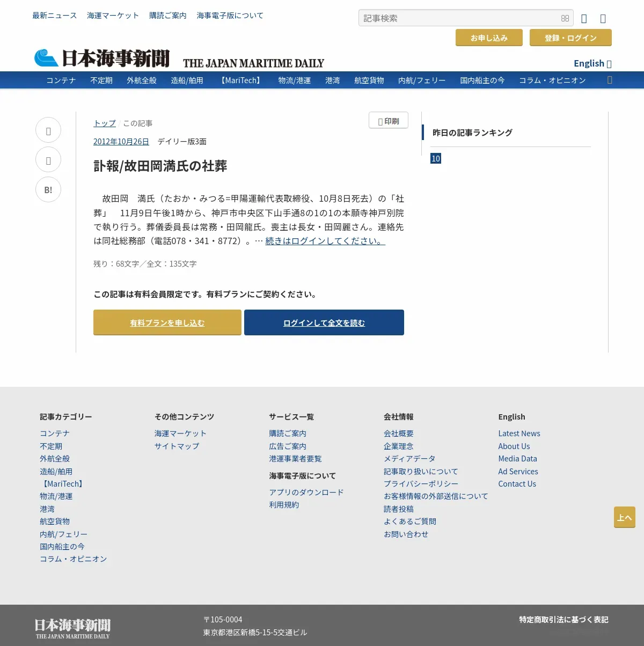Click the トップ breadcrumb link

(105, 123)
